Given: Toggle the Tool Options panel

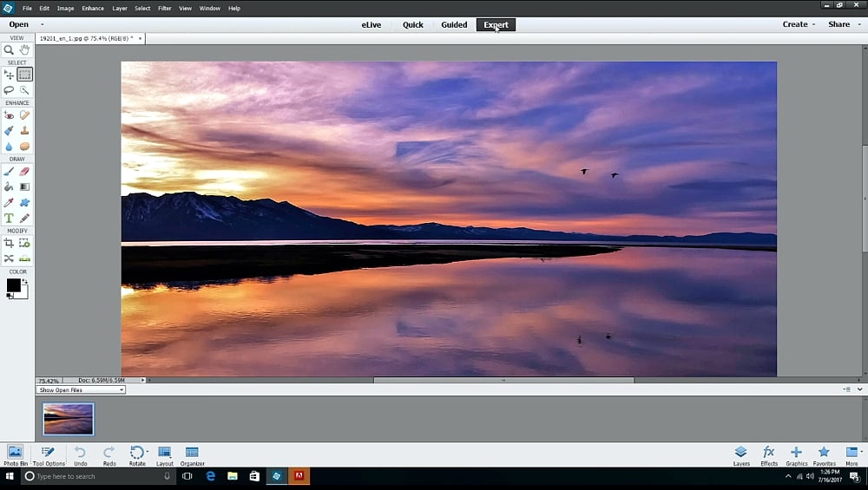Looking at the screenshot, I should (x=49, y=454).
